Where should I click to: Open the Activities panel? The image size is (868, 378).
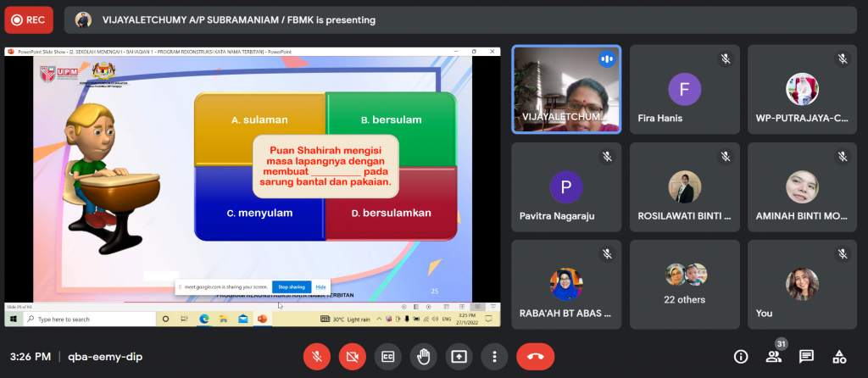coord(839,356)
